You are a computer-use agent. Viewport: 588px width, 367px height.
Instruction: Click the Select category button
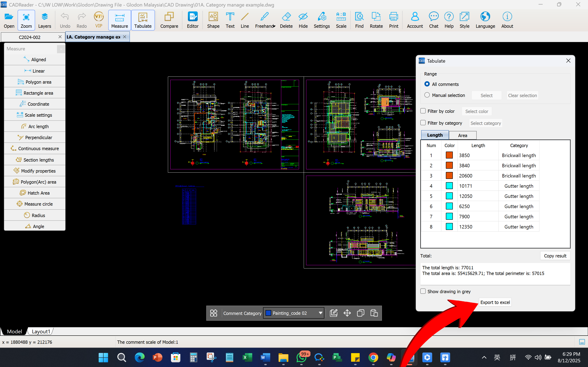(485, 123)
